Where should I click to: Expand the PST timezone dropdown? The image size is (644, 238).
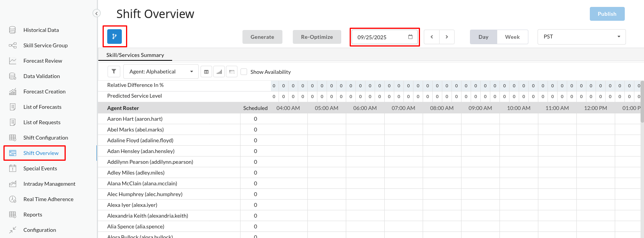[x=581, y=37]
